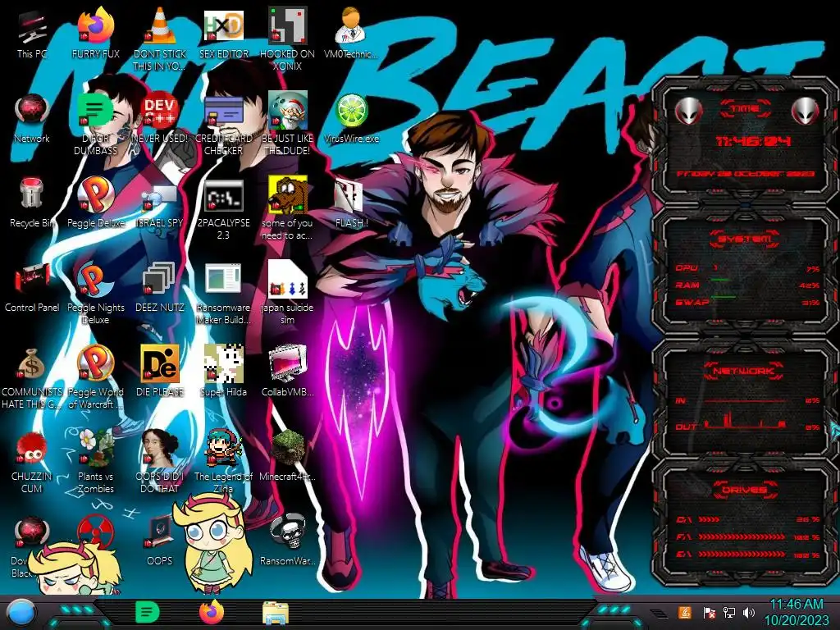Click the Java tray icon
The width and height of the screenshot is (840, 630).
[x=684, y=612]
